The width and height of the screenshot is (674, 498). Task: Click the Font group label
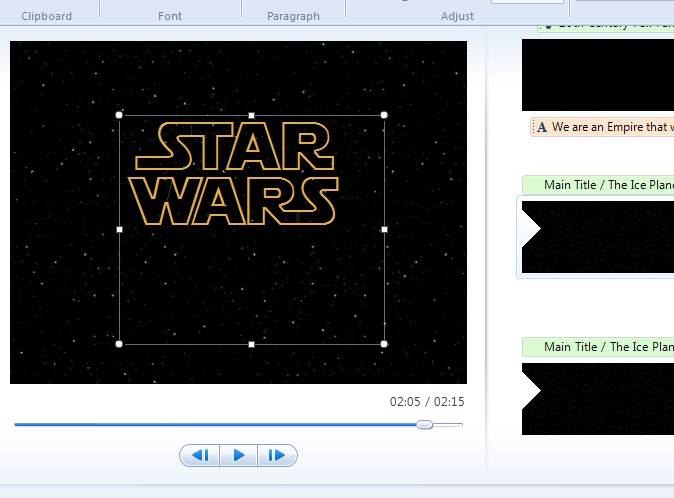170,16
